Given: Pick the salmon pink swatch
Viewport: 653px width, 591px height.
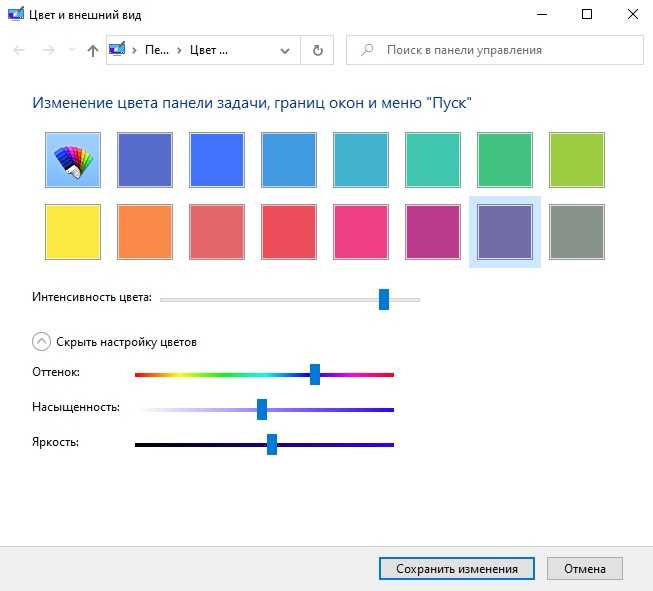Looking at the screenshot, I should click(x=217, y=232).
